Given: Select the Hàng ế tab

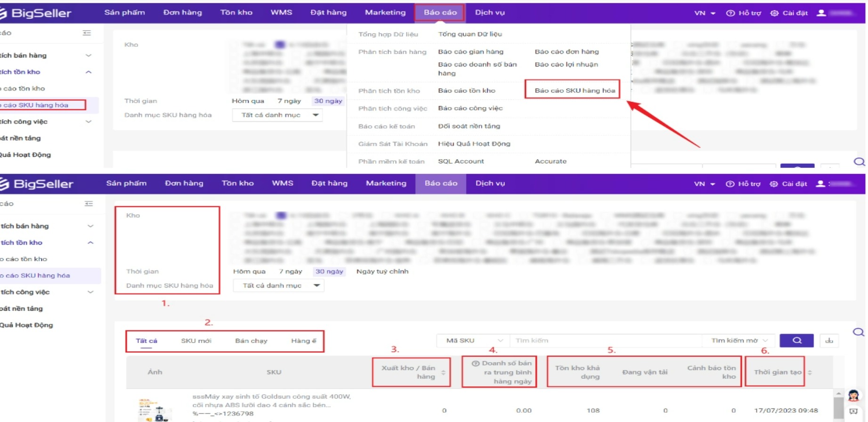Looking at the screenshot, I should point(303,341).
